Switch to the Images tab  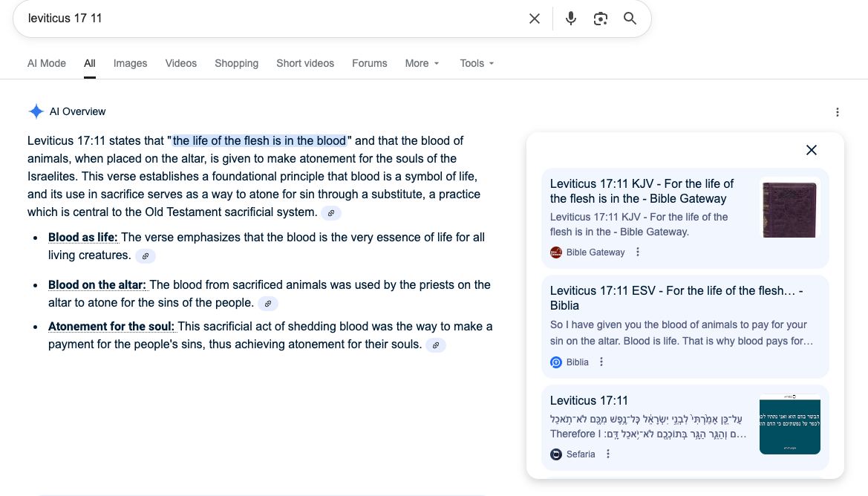pyautogui.click(x=130, y=63)
